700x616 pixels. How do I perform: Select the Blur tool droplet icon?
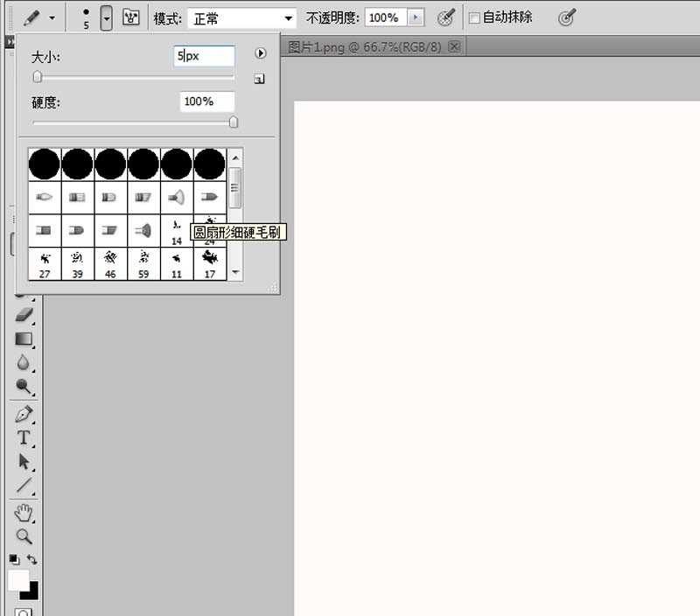pos(24,362)
